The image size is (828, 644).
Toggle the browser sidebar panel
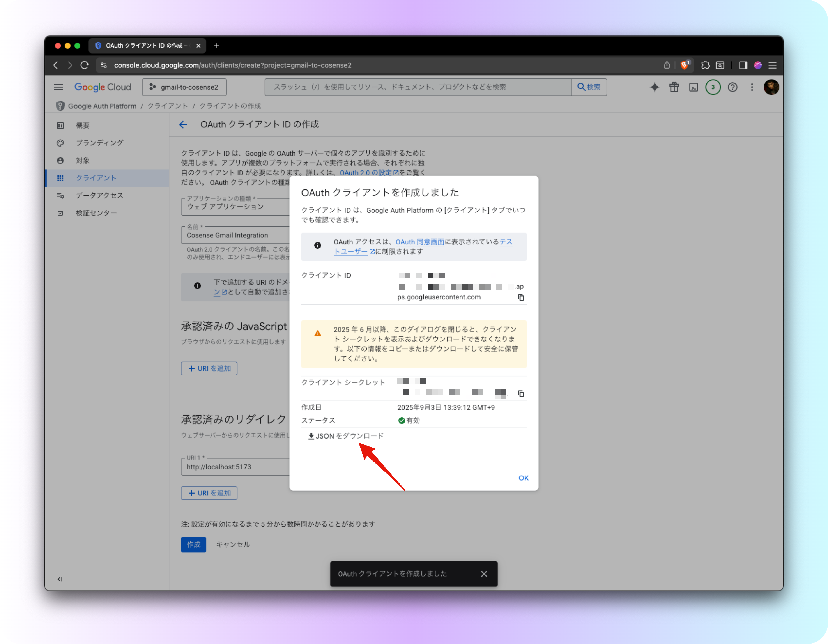(x=743, y=65)
